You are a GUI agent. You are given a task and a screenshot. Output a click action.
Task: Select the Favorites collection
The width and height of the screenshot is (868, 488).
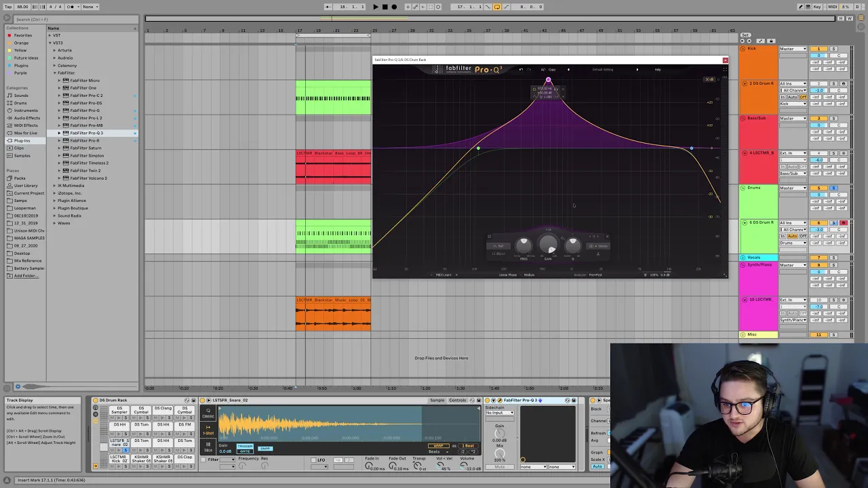(x=23, y=35)
